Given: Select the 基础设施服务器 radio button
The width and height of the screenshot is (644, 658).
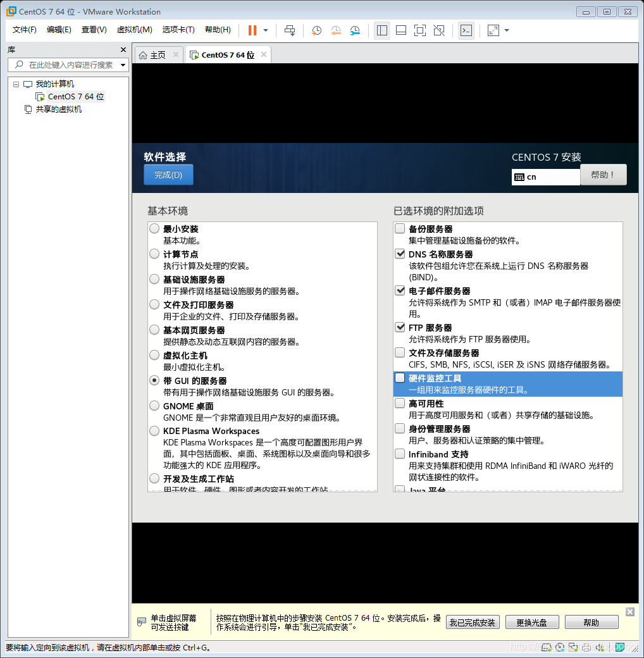Looking at the screenshot, I should tap(154, 279).
